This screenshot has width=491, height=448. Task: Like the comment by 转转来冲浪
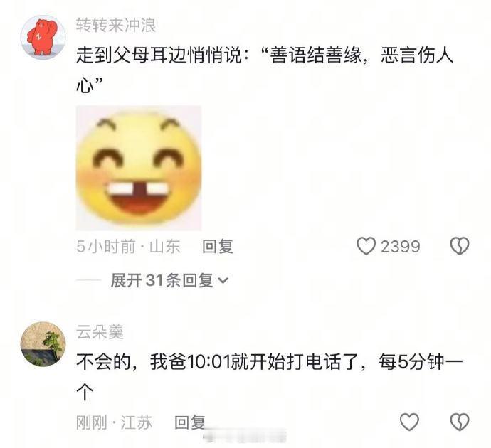pos(366,246)
